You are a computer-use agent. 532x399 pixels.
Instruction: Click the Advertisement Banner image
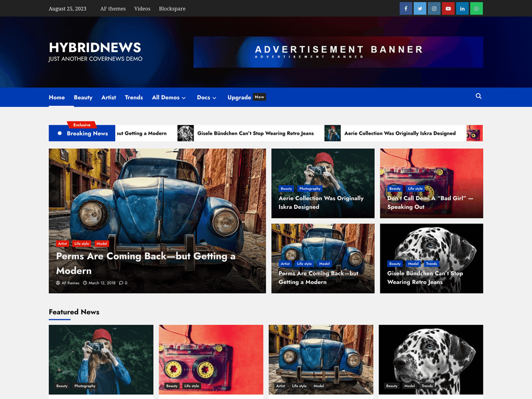click(338, 52)
